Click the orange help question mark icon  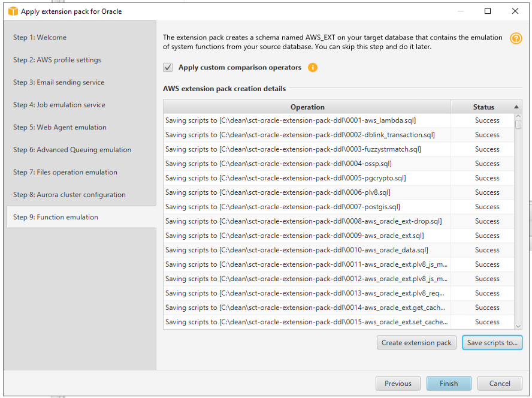click(x=515, y=38)
